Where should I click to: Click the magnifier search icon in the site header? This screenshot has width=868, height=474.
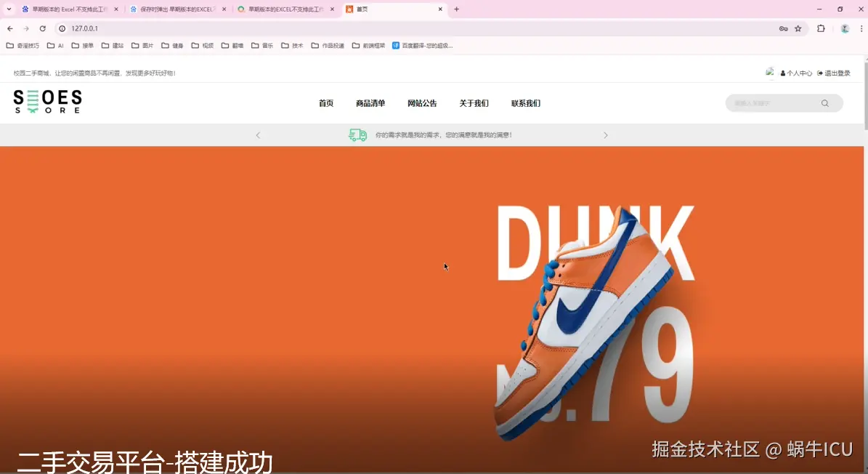coord(825,103)
